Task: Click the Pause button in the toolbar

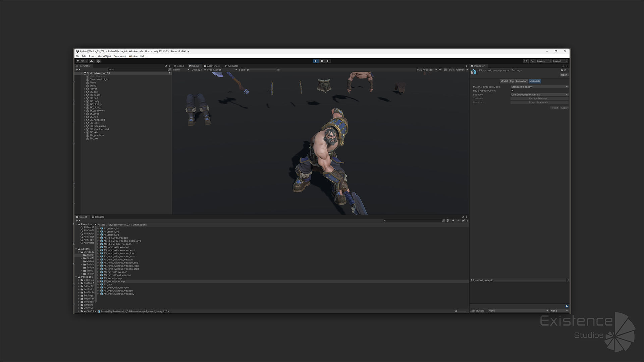Action: click(x=322, y=61)
